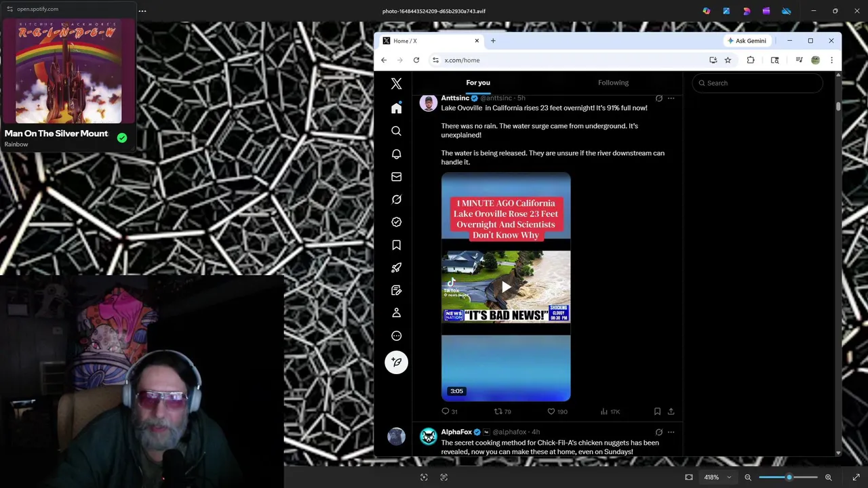
Task: Compose a new post
Action: pyautogui.click(x=396, y=362)
